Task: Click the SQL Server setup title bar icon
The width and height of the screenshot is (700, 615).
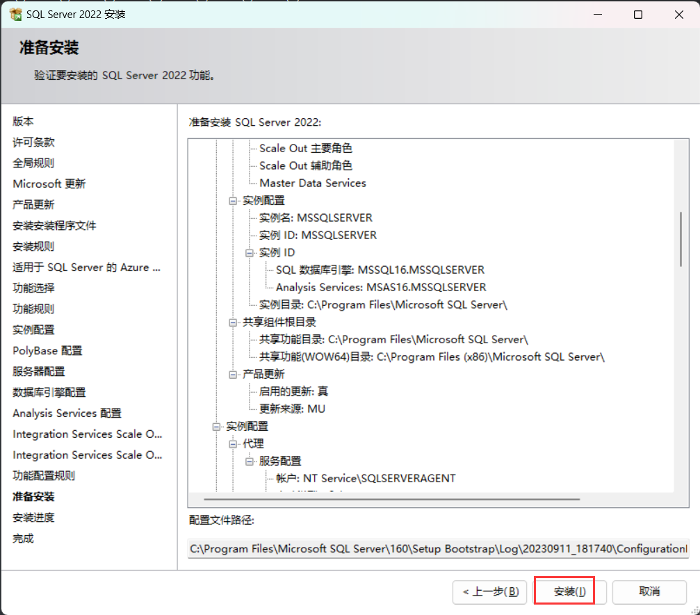Action: tap(15, 15)
